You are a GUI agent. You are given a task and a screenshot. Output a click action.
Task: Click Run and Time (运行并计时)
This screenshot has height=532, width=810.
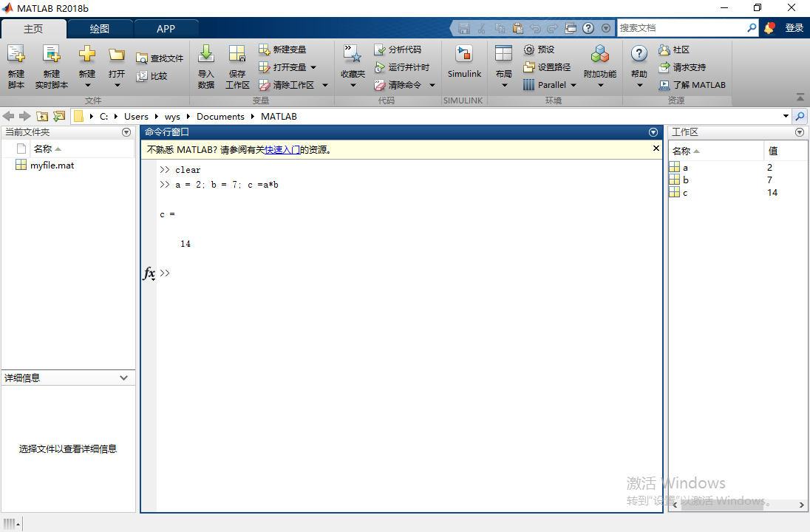[401, 67]
